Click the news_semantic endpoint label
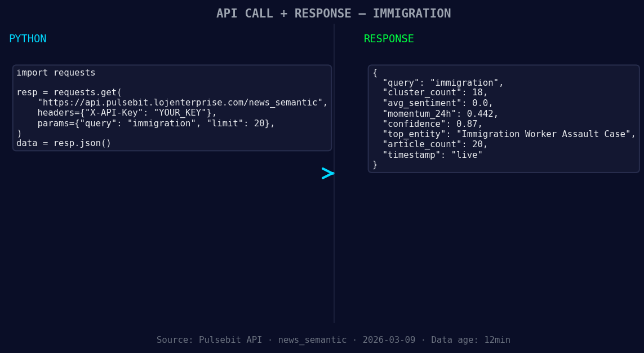This screenshot has height=353, width=644. (312, 339)
